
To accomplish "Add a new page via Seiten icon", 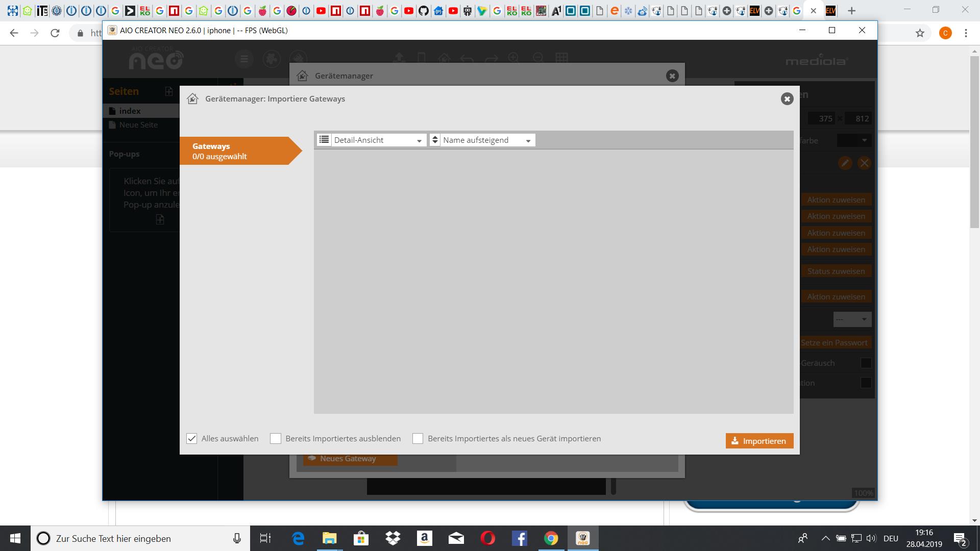I will coord(169,91).
